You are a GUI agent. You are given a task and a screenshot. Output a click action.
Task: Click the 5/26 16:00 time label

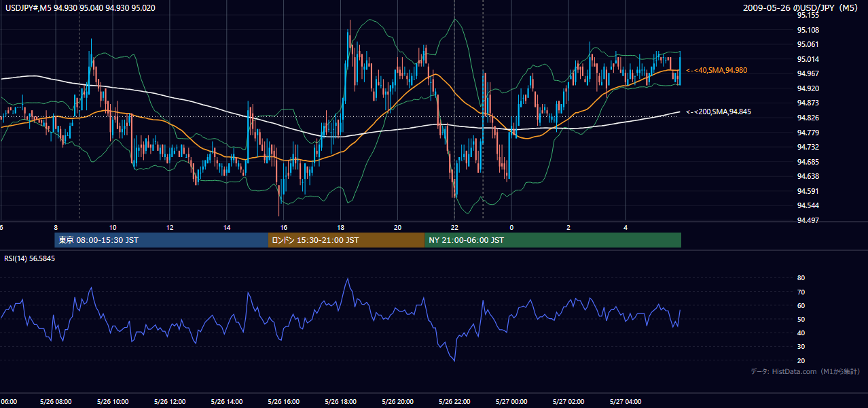click(x=284, y=401)
